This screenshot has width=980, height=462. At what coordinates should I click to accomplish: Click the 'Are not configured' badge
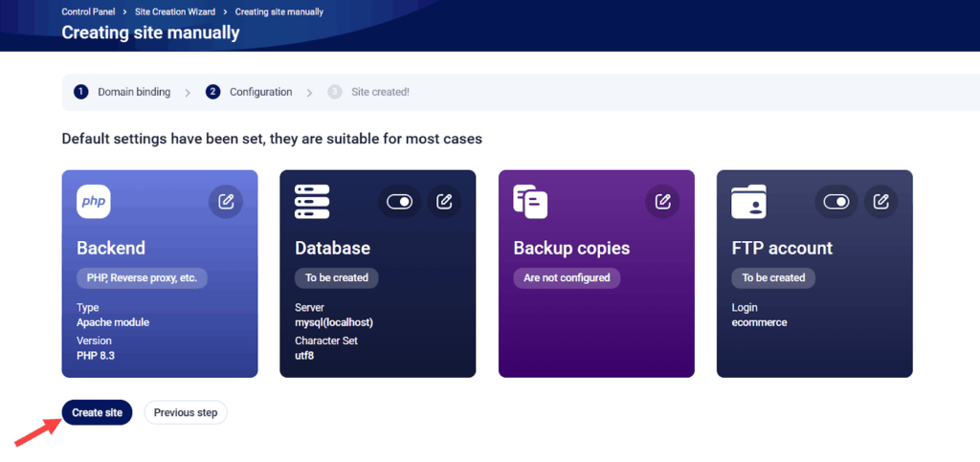(567, 277)
